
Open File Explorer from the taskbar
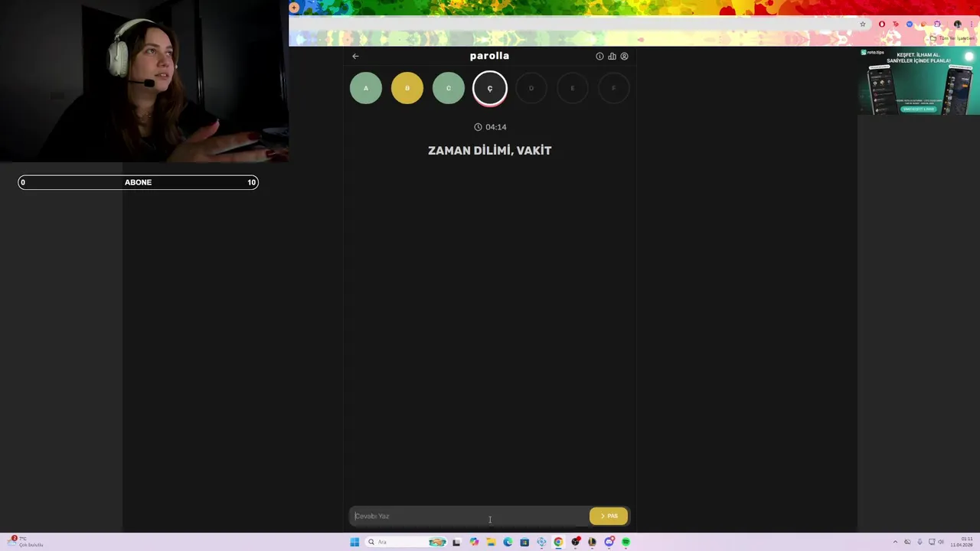click(x=491, y=542)
